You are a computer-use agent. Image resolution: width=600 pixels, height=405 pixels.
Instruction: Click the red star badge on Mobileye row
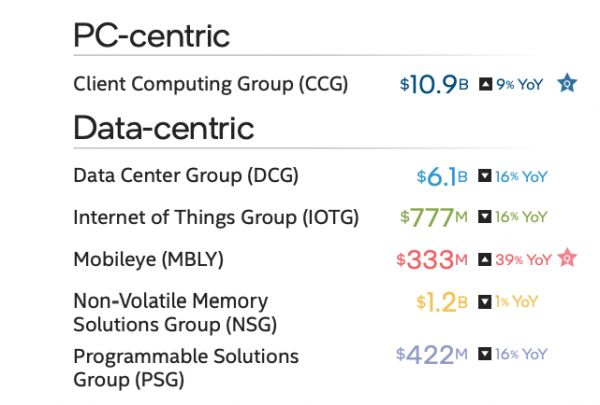[x=568, y=259]
